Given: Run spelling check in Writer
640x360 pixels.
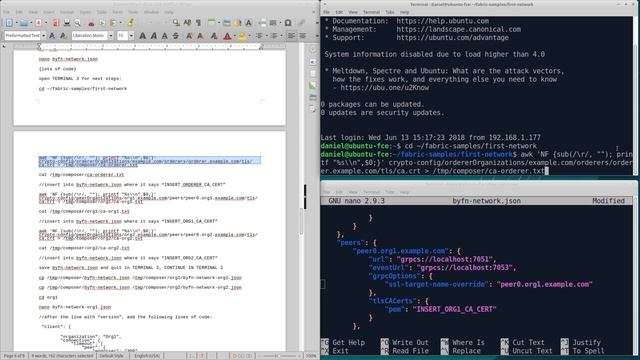Looking at the screenshot, I should tap(187, 23).
